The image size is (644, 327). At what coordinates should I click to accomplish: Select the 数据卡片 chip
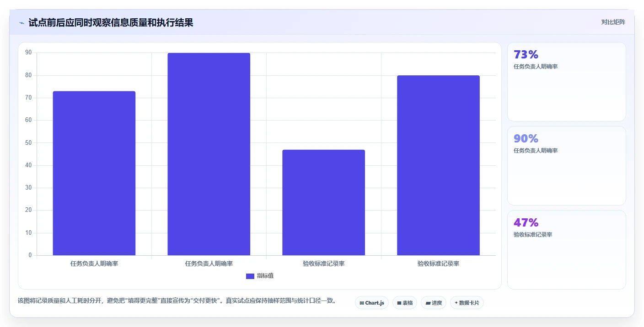coord(467,303)
